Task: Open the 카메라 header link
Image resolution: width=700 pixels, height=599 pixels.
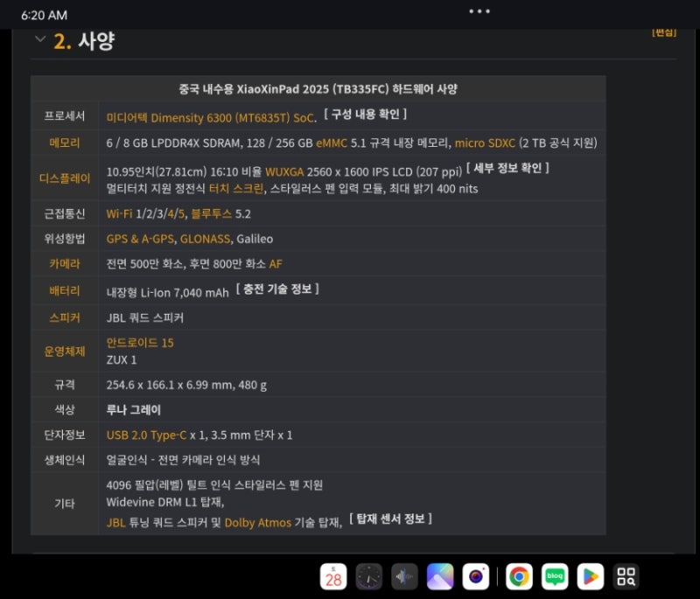Action: point(65,264)
